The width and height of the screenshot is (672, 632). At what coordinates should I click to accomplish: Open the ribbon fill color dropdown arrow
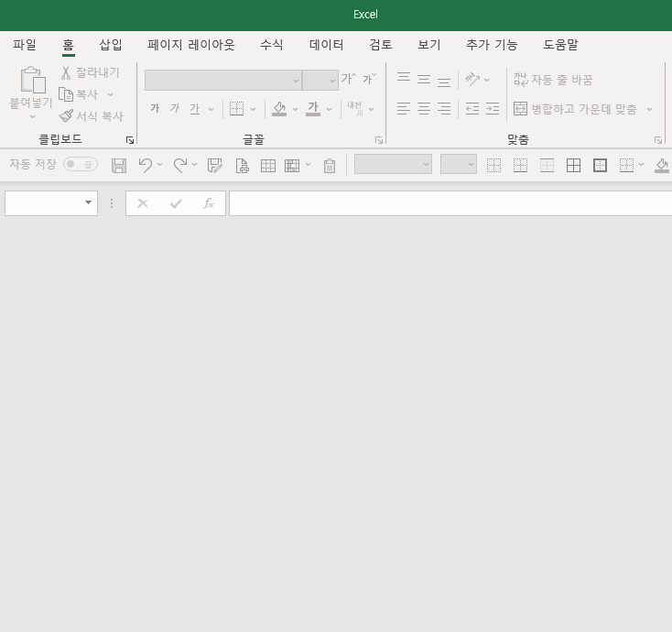coord(295,109)
